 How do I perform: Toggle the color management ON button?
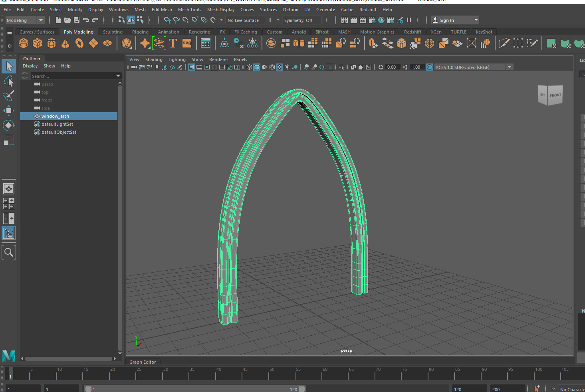pyautogui.click(x=430, y=67)
